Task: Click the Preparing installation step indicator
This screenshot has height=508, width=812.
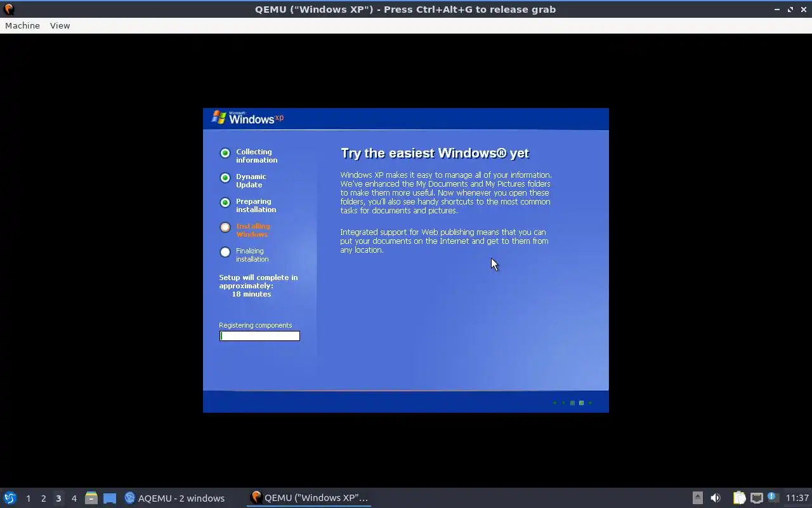Action: [x=225, y=203]
